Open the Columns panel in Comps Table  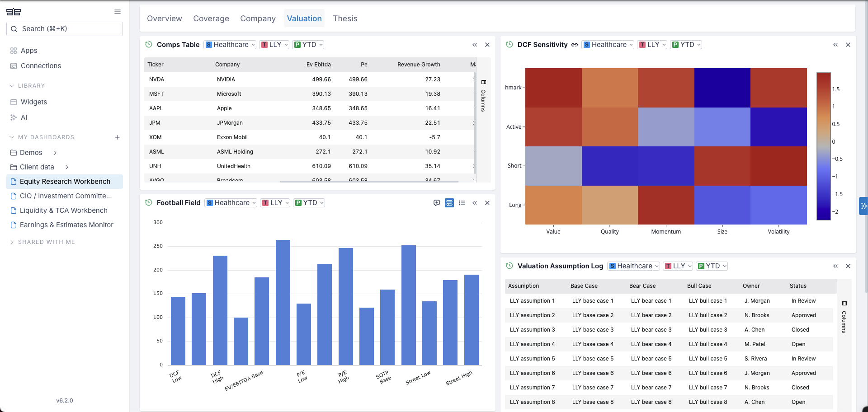[483, 96]
